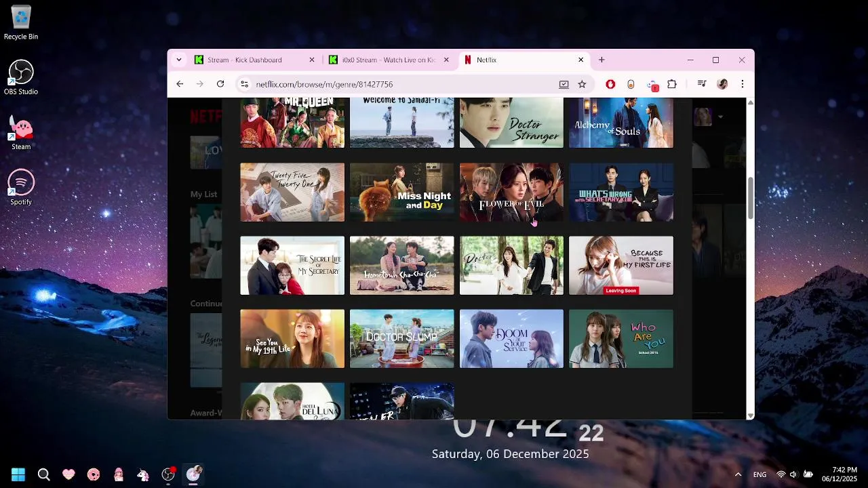
Task: Open the orange pill-shaped extension icon
Action: (x=631, y=84)
